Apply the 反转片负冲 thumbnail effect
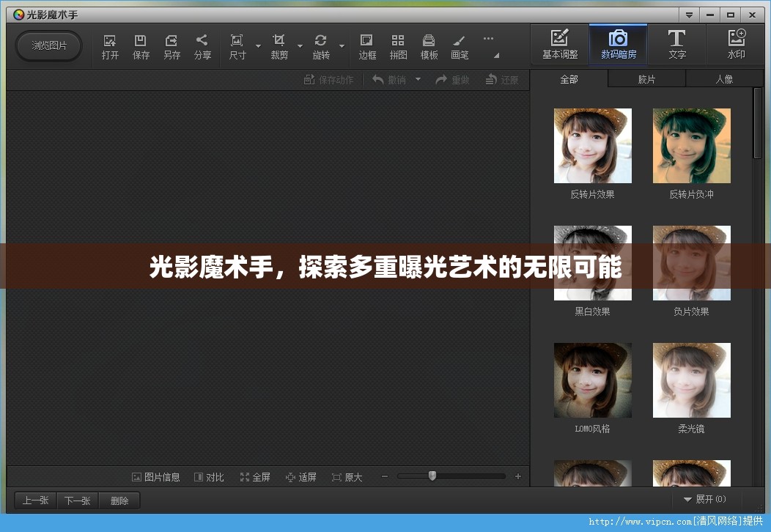 (x=691, y=146)
